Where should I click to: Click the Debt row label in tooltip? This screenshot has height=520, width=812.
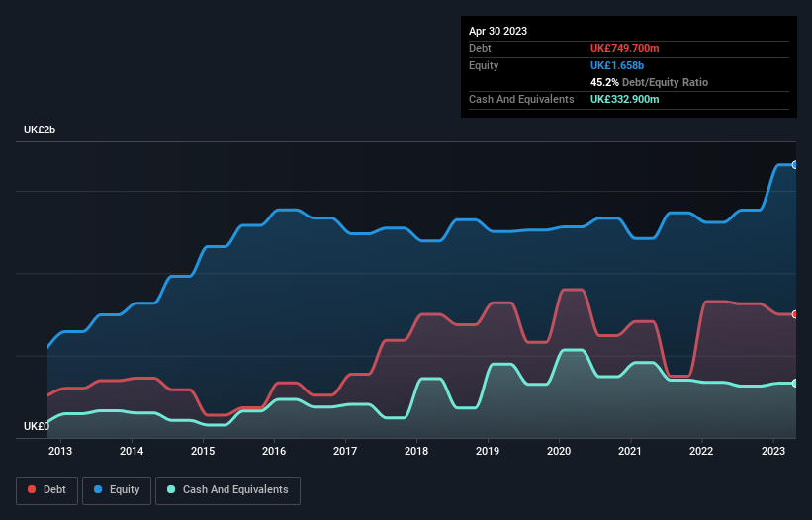click(480, 48)
